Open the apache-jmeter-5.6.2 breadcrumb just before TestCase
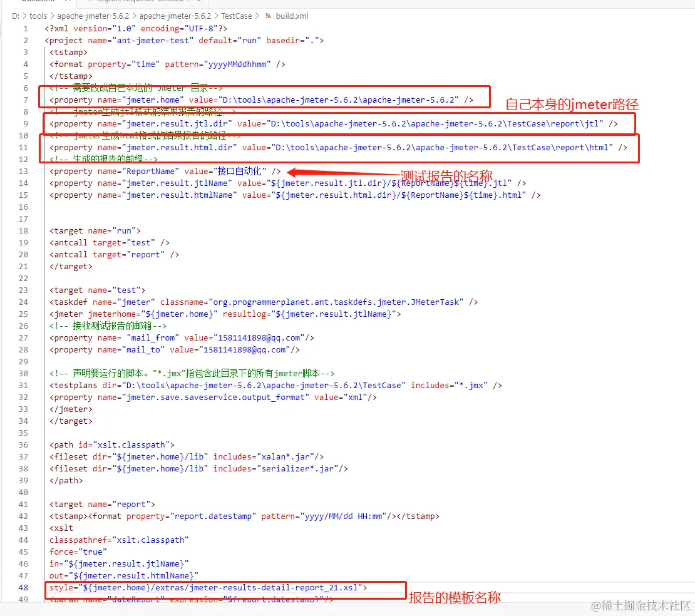 point(175,16)
